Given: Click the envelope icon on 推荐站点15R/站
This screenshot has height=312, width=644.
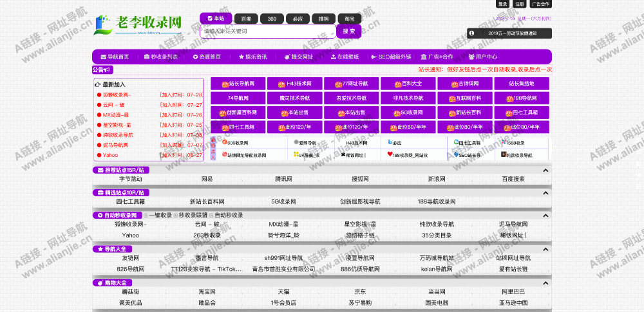Looking at the screenshot, I should 100,170.
